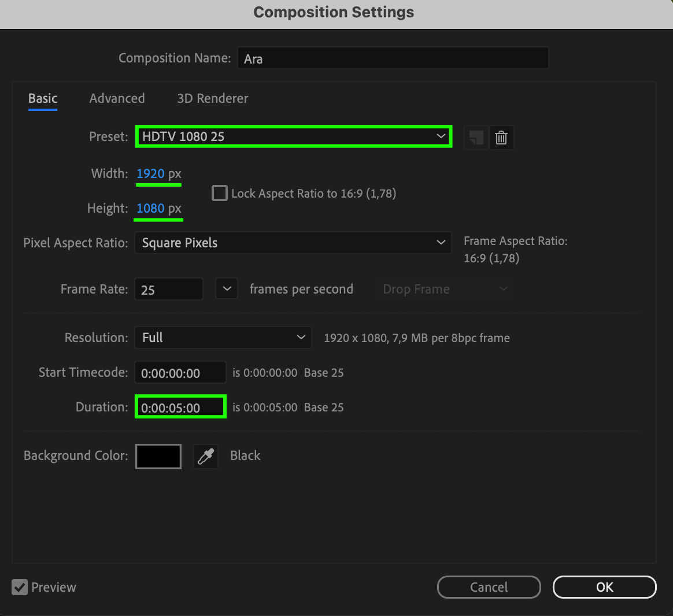Open the Preset dropdown HDTV 1080 25
This screenshot has height=616, width=673.
(x=294, y=137)
